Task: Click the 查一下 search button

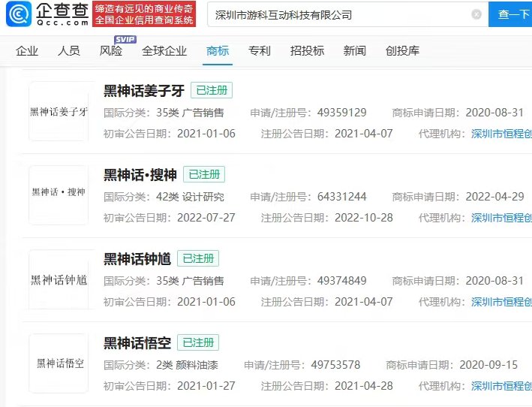Action: pos(512,14)
